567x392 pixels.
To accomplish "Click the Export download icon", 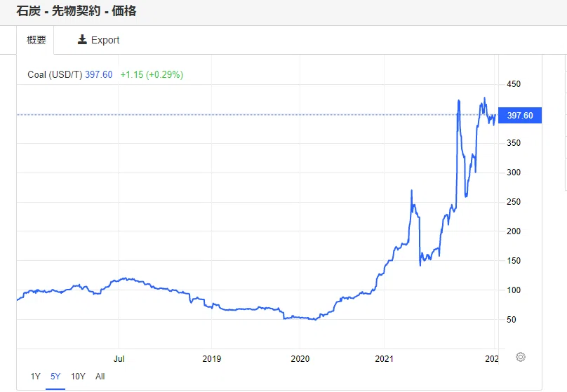I will point(82,39).
